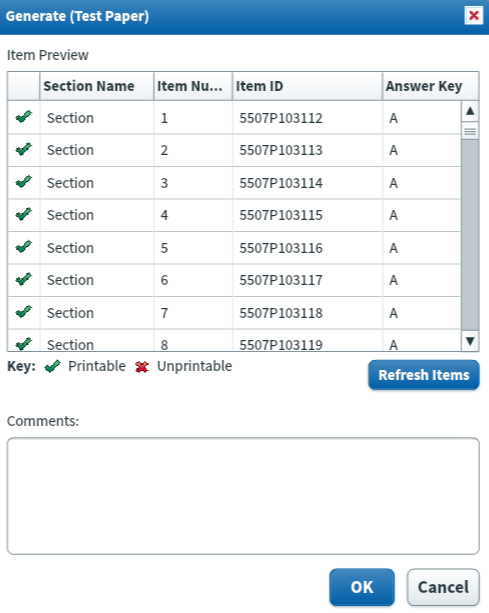489x613 pixels.
Task: Click the printable checkmark icon for item 1
Action: click(23, 117)
